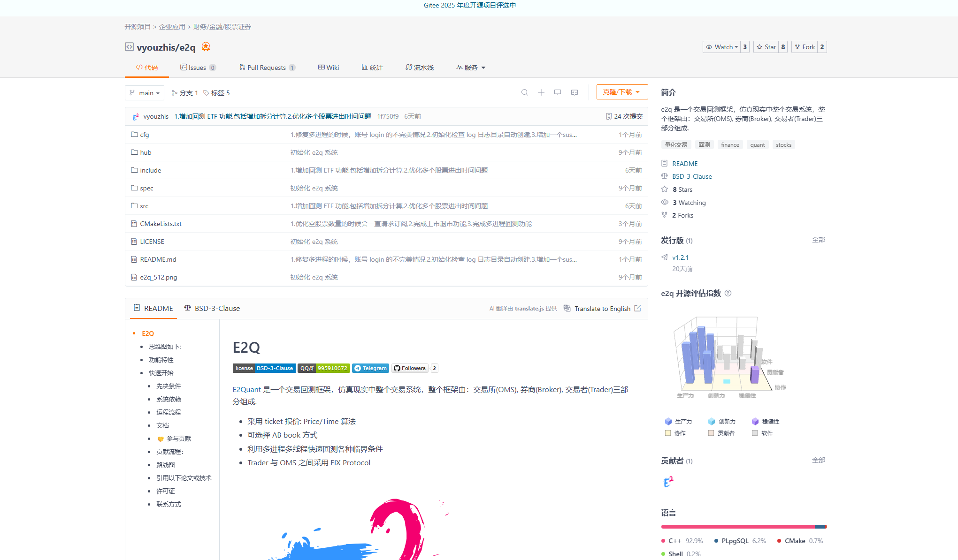958x560 pixels.
Task: Toggle the 贡献者 legend checkbox
Action: click(x=712, y=433)
